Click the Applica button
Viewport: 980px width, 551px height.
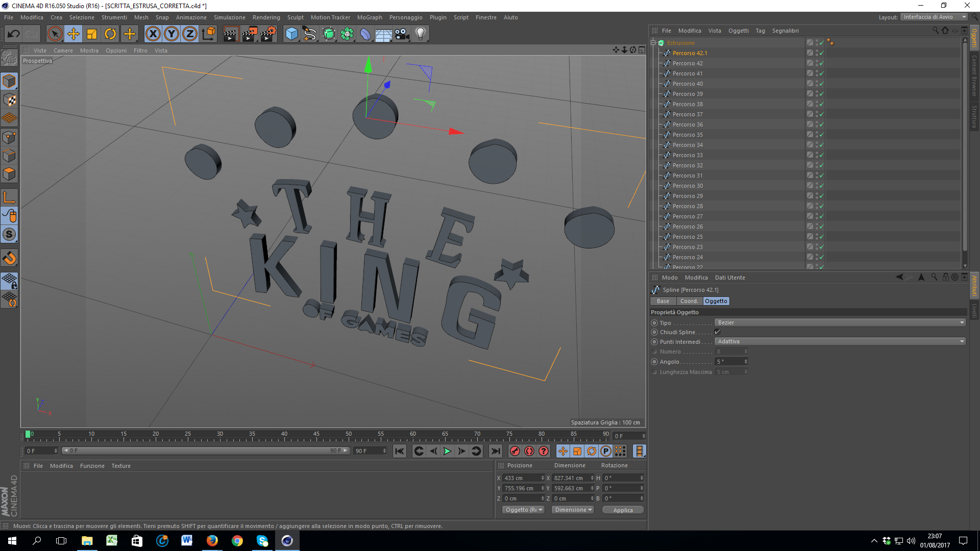click(x=623, y=510)
